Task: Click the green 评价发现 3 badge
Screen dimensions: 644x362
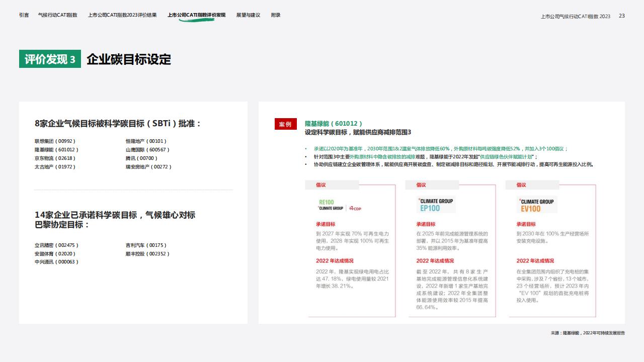Action: coord(50,59)
